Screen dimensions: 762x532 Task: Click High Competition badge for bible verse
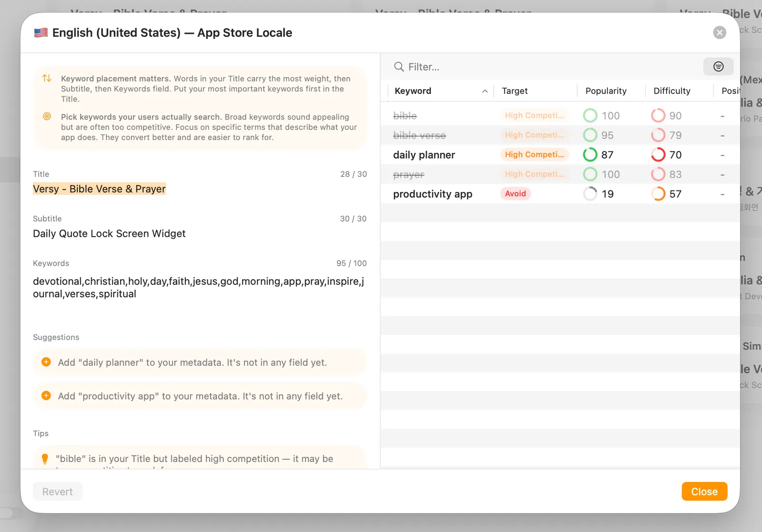pos(534,135)
